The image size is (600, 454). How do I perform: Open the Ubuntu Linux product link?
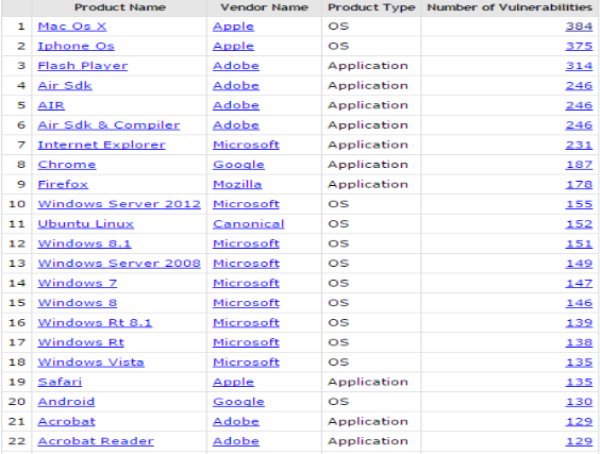coord(85,224)
